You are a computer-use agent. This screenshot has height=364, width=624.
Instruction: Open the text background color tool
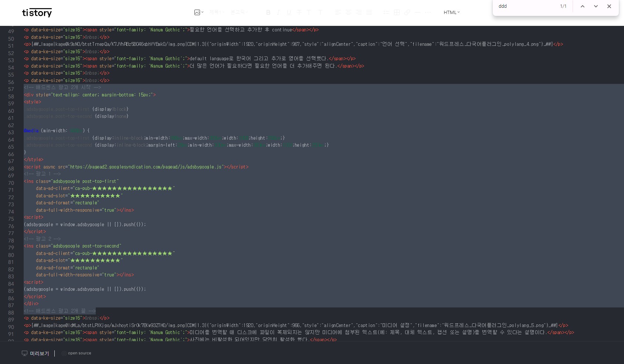(320, 12)
